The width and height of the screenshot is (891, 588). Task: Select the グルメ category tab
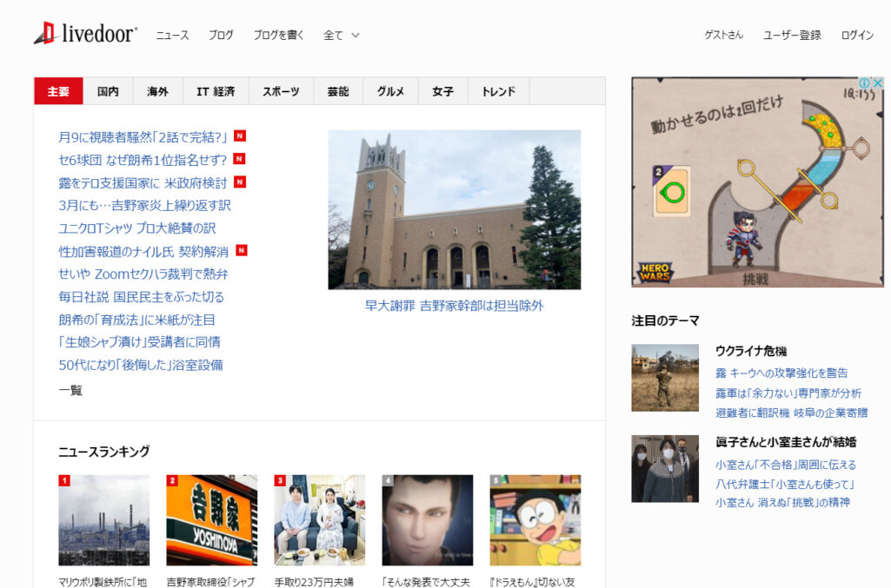[x=390, y=90]
